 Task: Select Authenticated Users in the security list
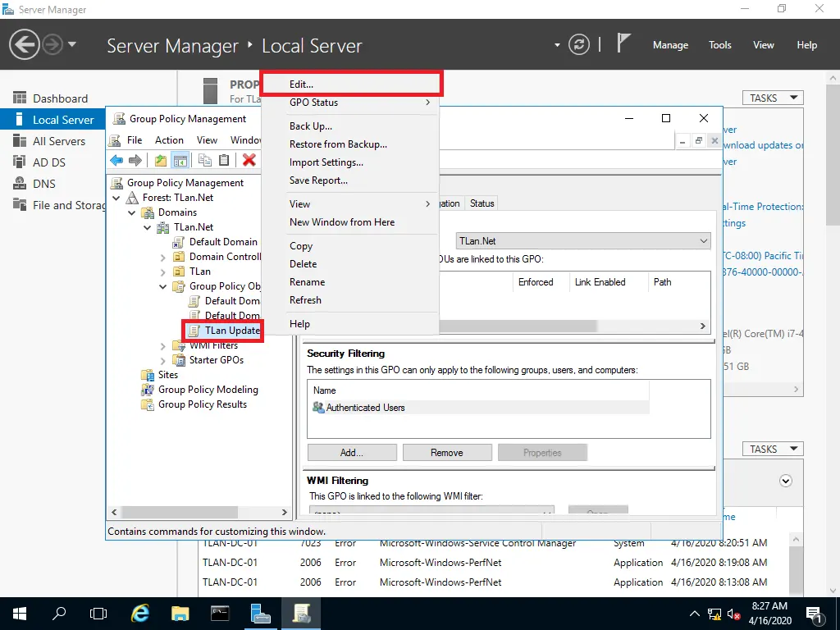365,408
